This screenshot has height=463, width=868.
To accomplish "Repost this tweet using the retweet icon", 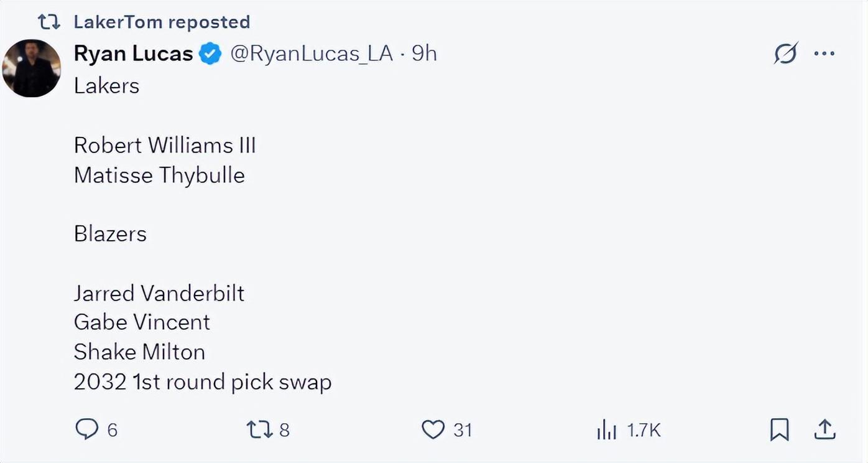I will point(259,429).
